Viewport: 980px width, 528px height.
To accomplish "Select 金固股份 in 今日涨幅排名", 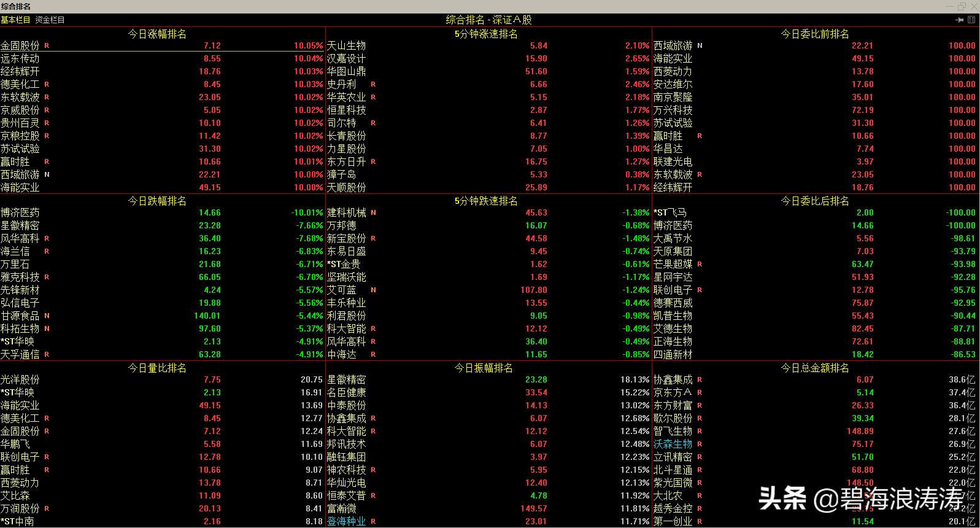I will (x=162, y=45).
